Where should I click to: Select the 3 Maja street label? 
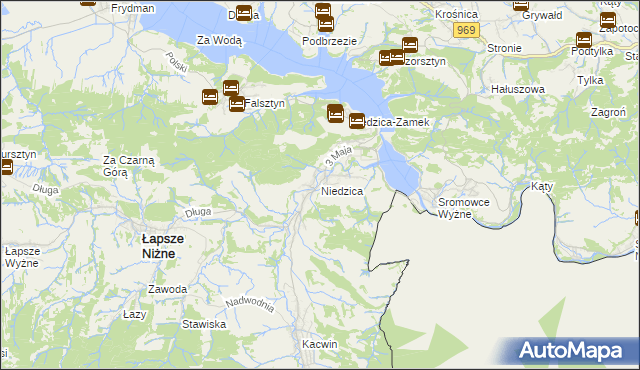pyautogui.click(x=338, y=156)
